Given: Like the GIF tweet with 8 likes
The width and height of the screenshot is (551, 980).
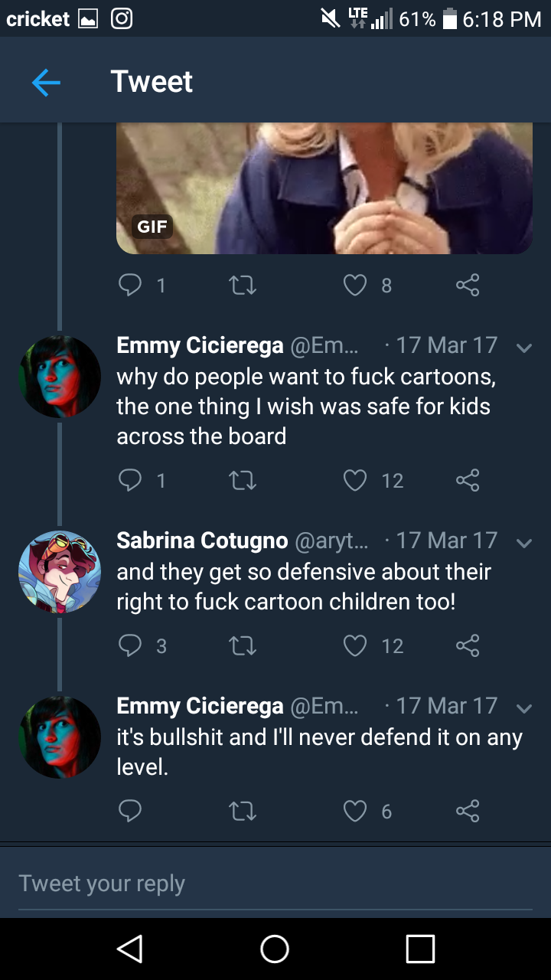Looking at the screenshot, I should pyautogui.click(x=355, y=285).
